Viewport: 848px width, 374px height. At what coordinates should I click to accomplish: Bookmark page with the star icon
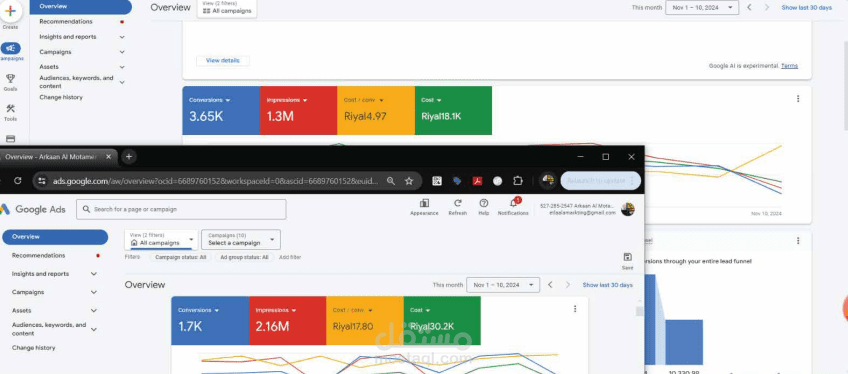pyautogui.click(x=409, y=181)
